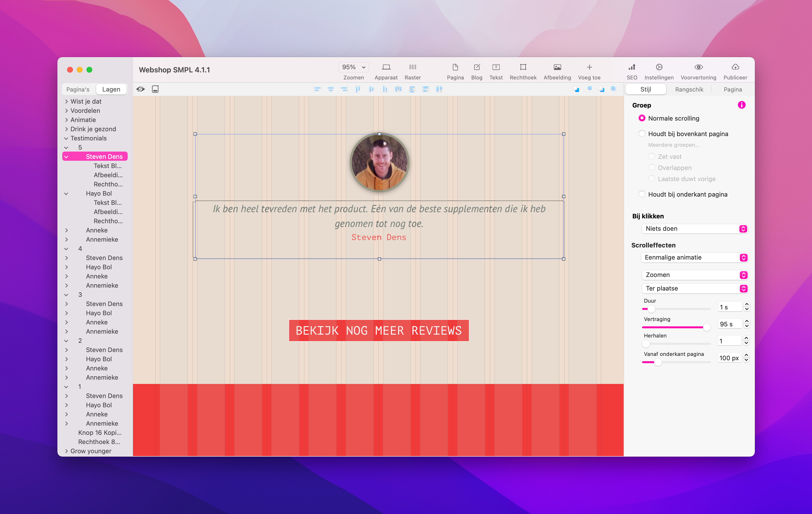Open the Ter plaatse dropdown
This screenshot has height=514, width=812.
coord(695,288)
